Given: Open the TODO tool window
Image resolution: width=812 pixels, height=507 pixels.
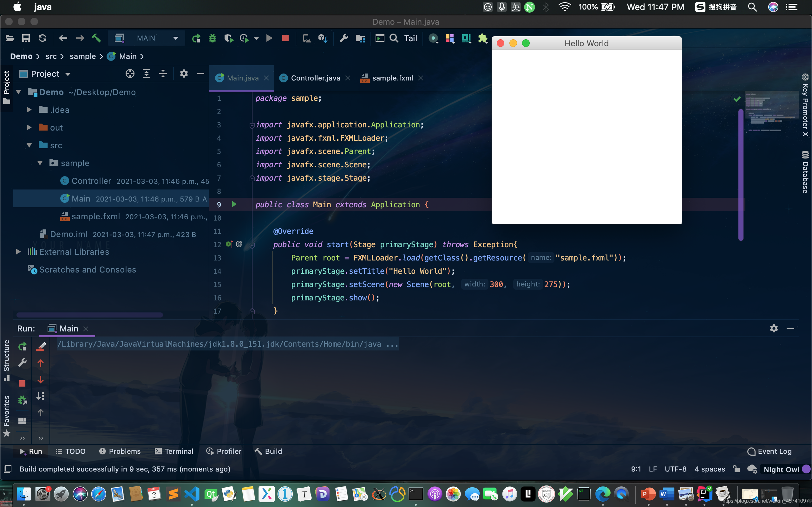Looking at the screenshot, I should 70,451.
